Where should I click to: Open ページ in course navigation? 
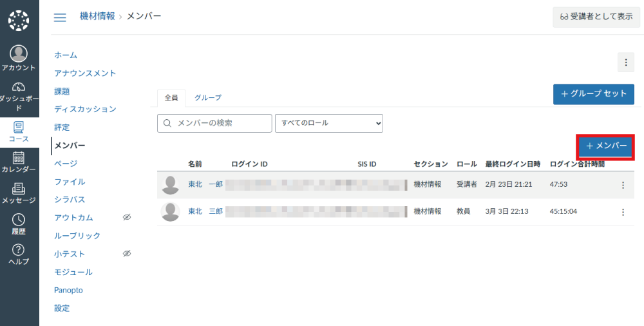pos(66,164)
